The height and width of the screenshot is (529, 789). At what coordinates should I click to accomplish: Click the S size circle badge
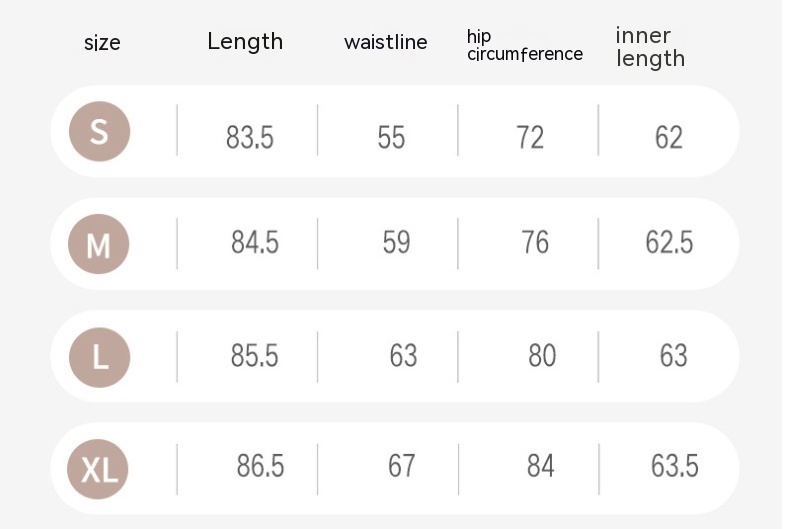(99, 132)
